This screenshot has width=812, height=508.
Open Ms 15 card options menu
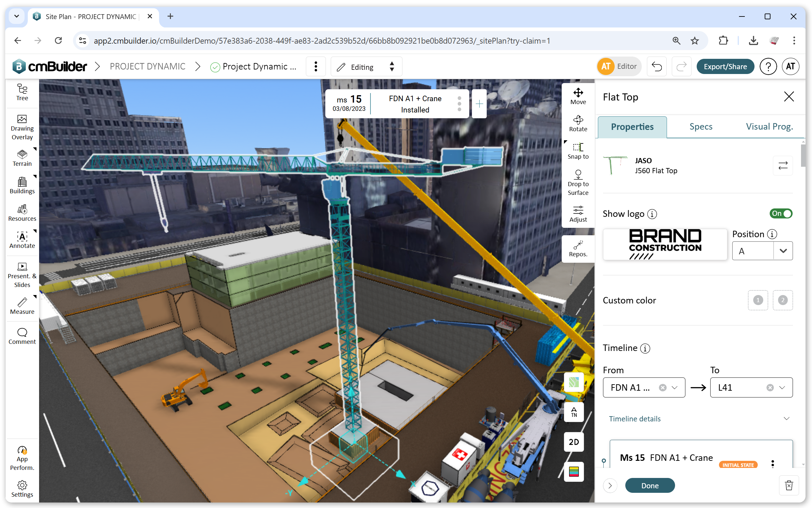point(772,464)
